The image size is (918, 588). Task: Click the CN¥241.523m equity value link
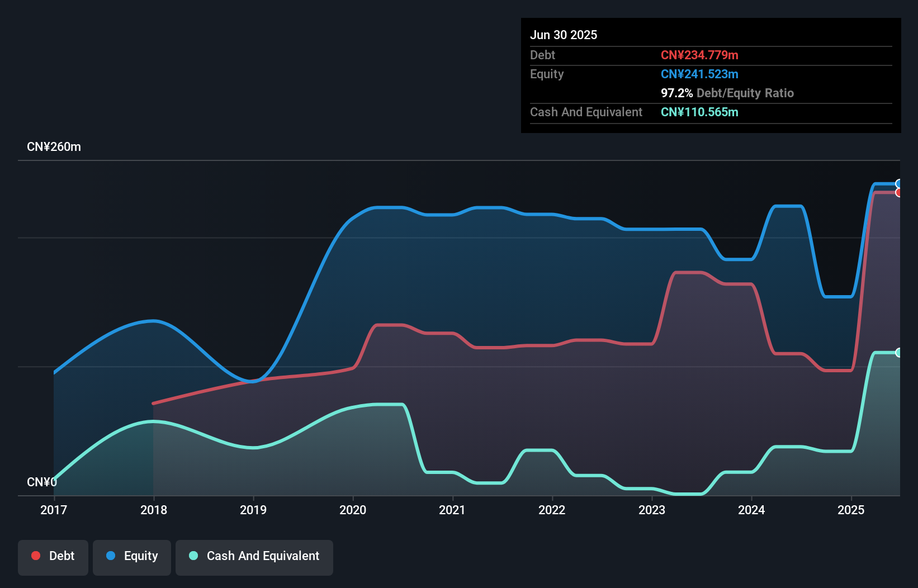click(x=699, y=74)
